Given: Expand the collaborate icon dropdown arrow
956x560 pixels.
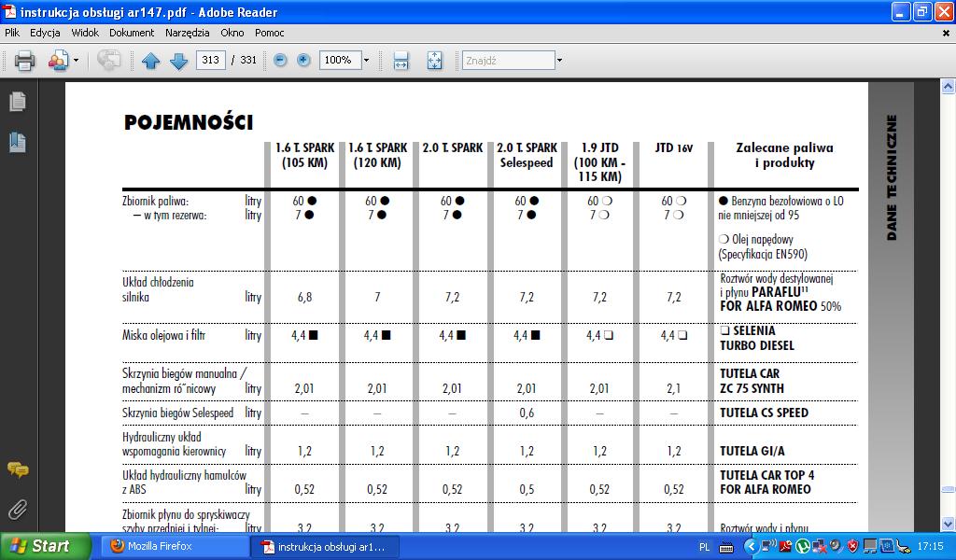Looking at the screenshot, I should [x=77, y=61].
